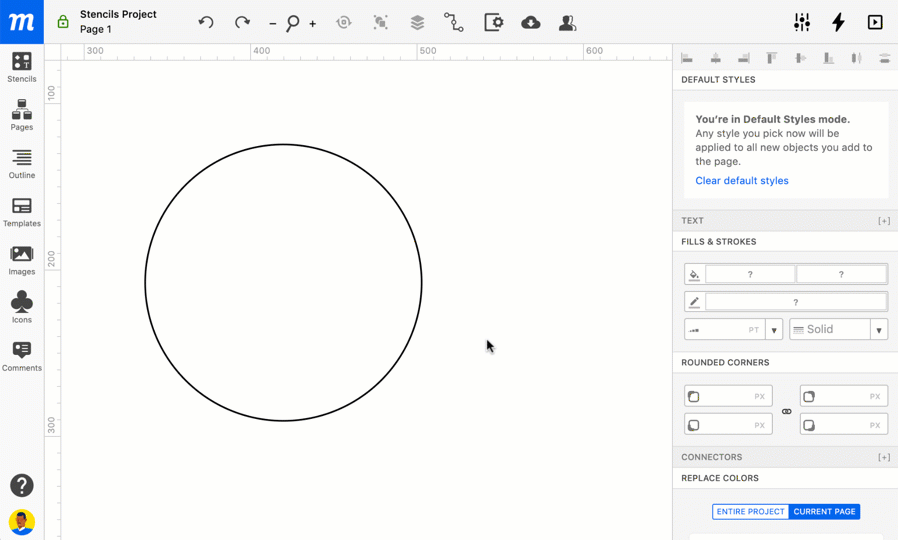Click align horizontal centers icon
The image size is (898, 540).
point(715,58)
